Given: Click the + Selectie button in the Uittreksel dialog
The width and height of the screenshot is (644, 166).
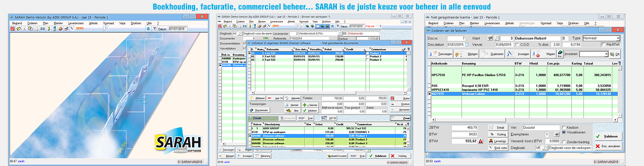Looking at the screenshot, I should click(310, 105).
